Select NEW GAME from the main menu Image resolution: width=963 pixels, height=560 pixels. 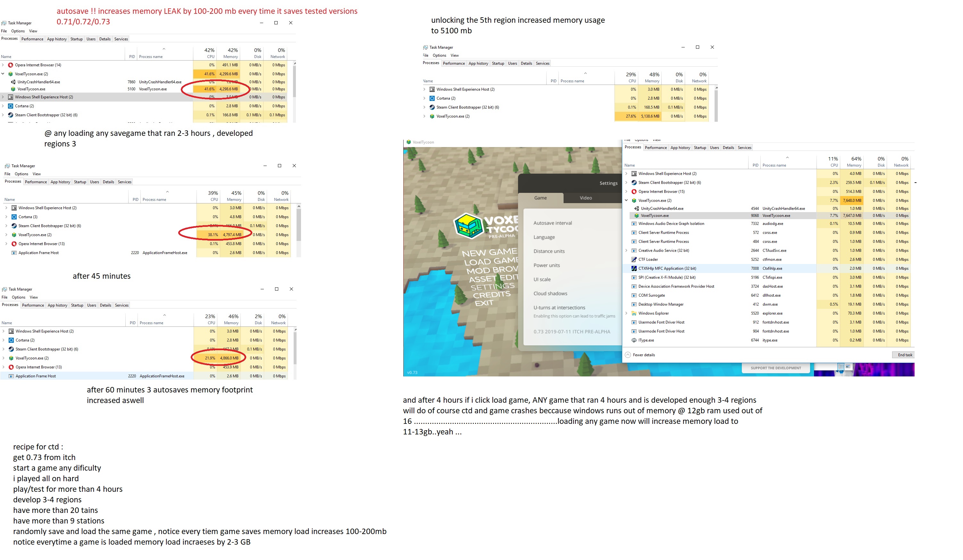(x=490, y=252)
